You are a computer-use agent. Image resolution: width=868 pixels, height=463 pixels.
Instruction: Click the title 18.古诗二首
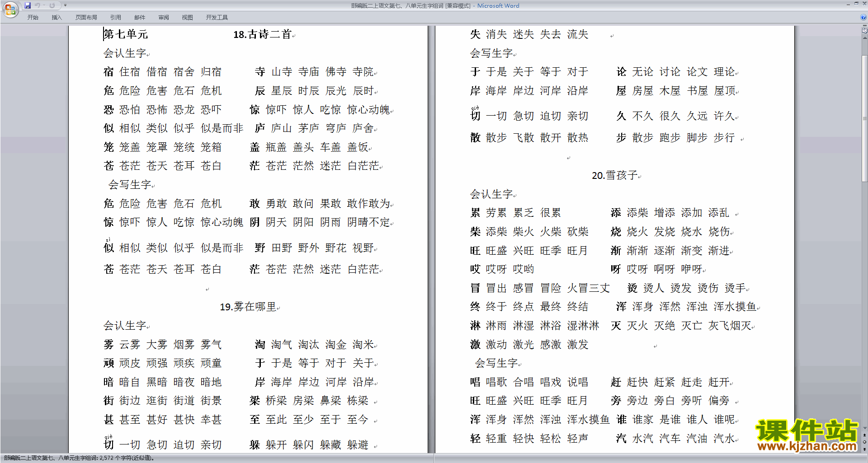262,34
